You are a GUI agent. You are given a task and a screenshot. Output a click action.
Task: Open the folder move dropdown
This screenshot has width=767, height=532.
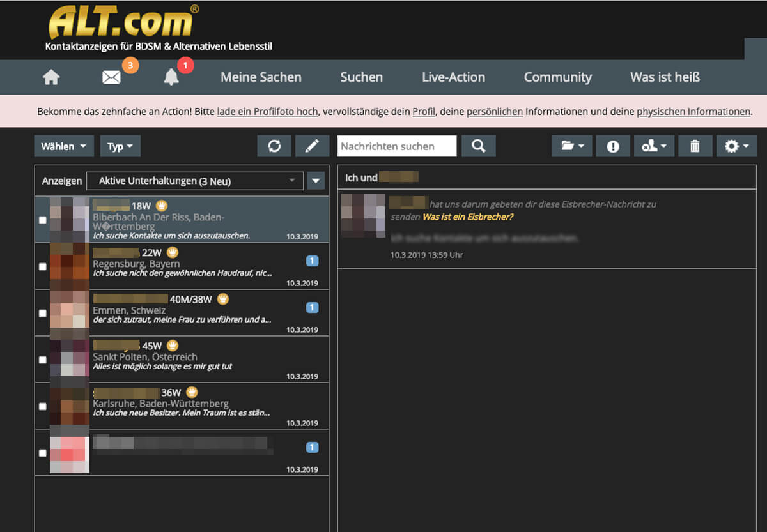click(x=572, y=146)
